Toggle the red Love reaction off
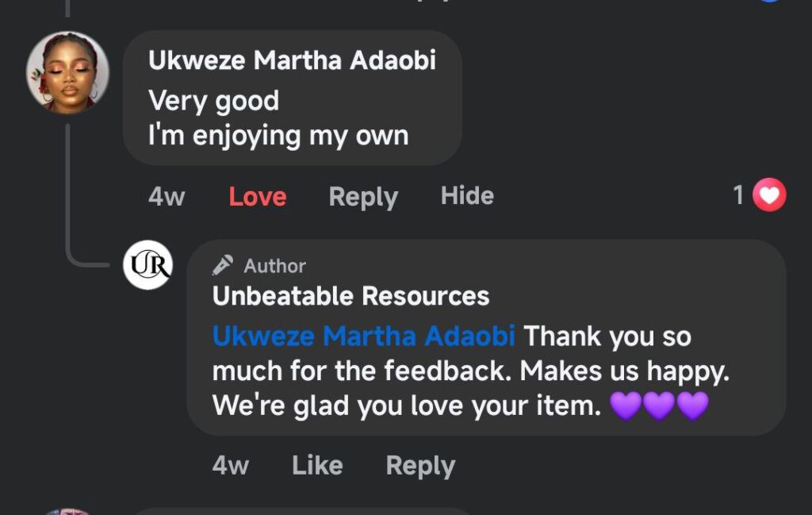Viewport: 812px width, 515px height. click(x=257, y=197)
